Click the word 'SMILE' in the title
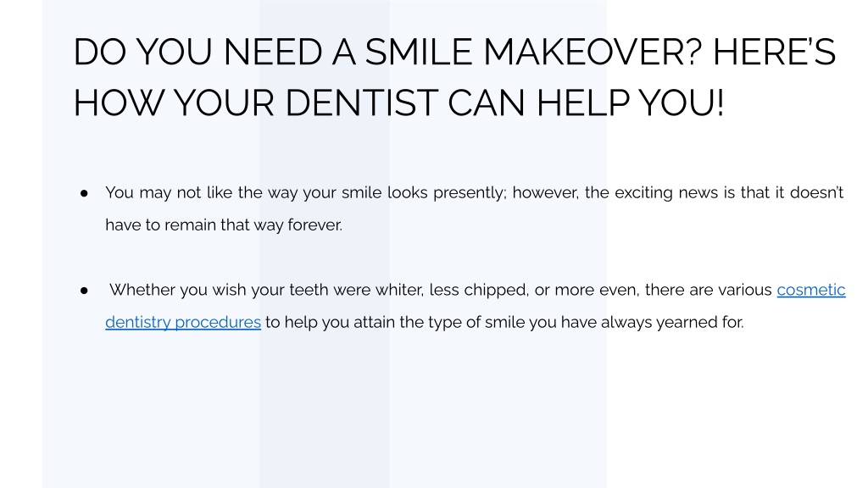The height and width of the screenshot is (488, 868). coord(419,53)
